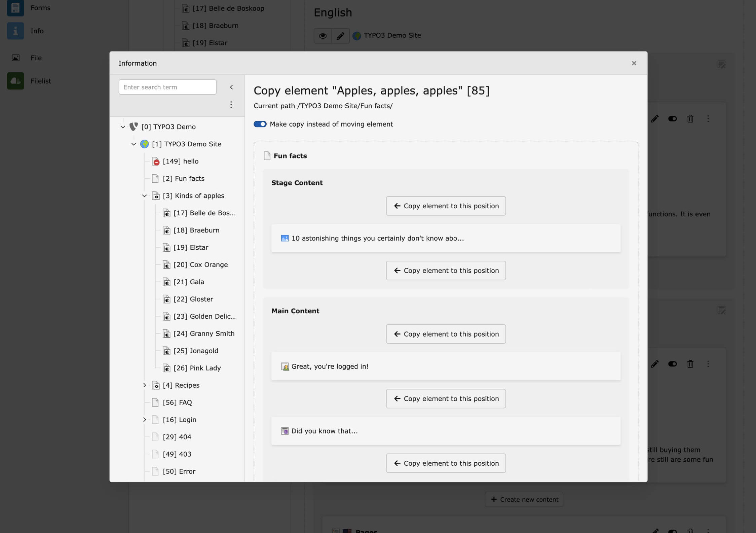Click the image icon of astonishing things element
This screenshot has width=756, height=533.
[285, 238]
